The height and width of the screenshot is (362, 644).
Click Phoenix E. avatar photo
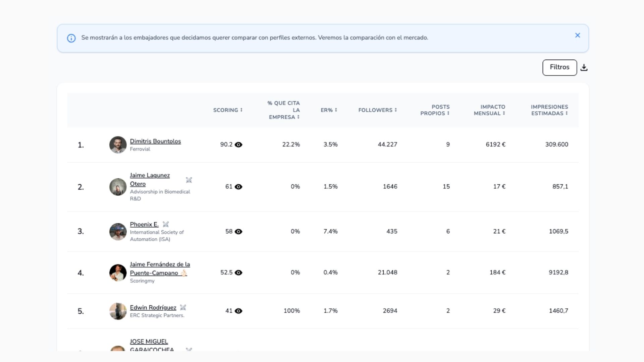[118, 232]
